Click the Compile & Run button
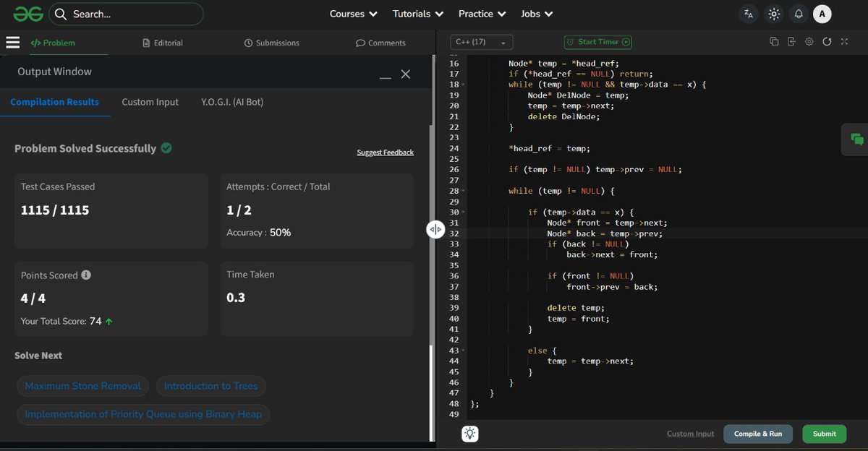 pos(758,434)
